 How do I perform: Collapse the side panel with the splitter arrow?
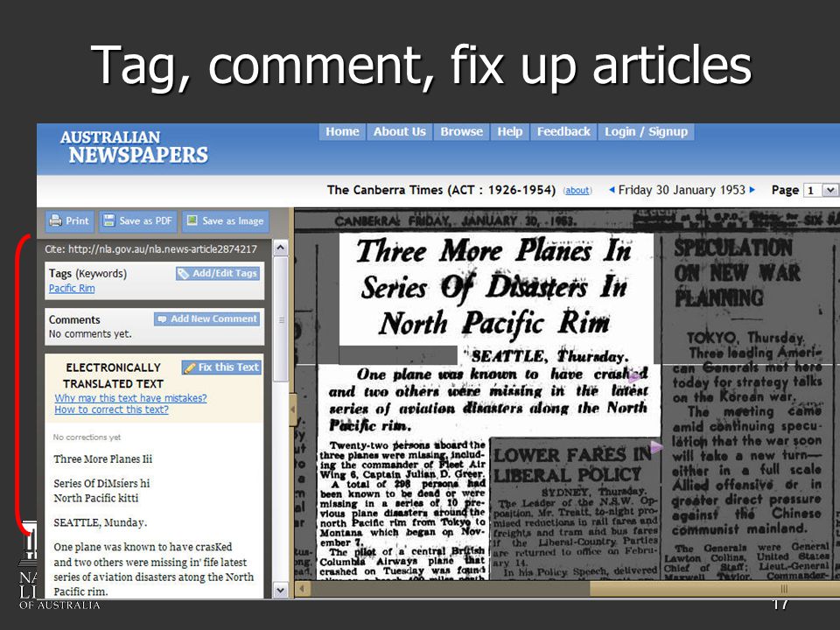pyautogui.click(x=292, y=409)
